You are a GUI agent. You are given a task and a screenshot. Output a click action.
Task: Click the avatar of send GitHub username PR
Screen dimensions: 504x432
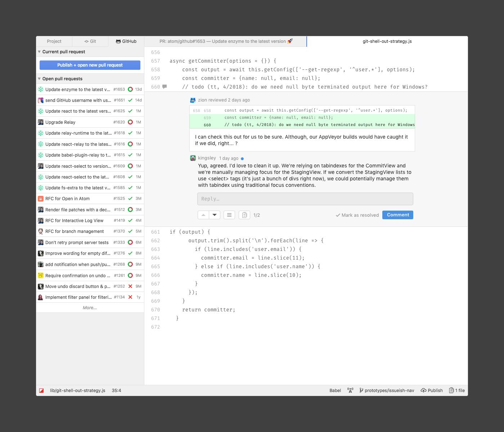tap(41, 100)
